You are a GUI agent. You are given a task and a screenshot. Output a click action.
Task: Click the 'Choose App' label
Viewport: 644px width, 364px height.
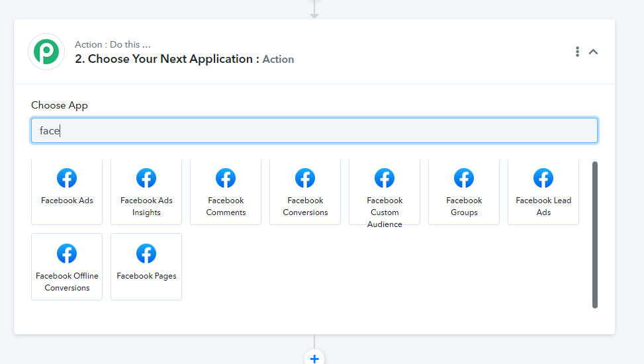click(60, 106)
